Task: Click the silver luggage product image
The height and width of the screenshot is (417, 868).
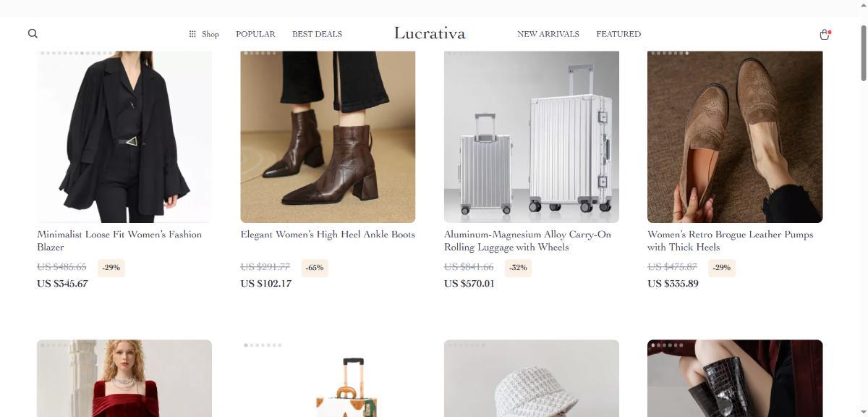Action: 532,136
